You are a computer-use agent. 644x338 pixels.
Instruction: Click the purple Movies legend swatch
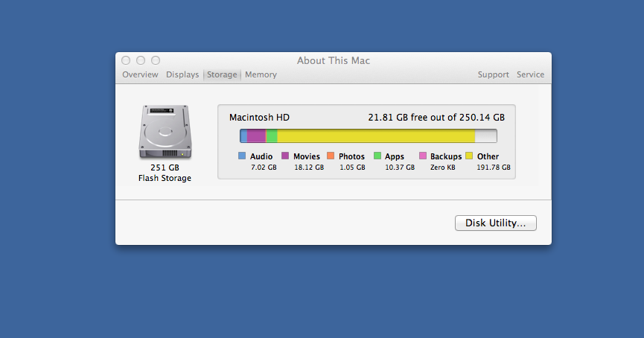285,156
